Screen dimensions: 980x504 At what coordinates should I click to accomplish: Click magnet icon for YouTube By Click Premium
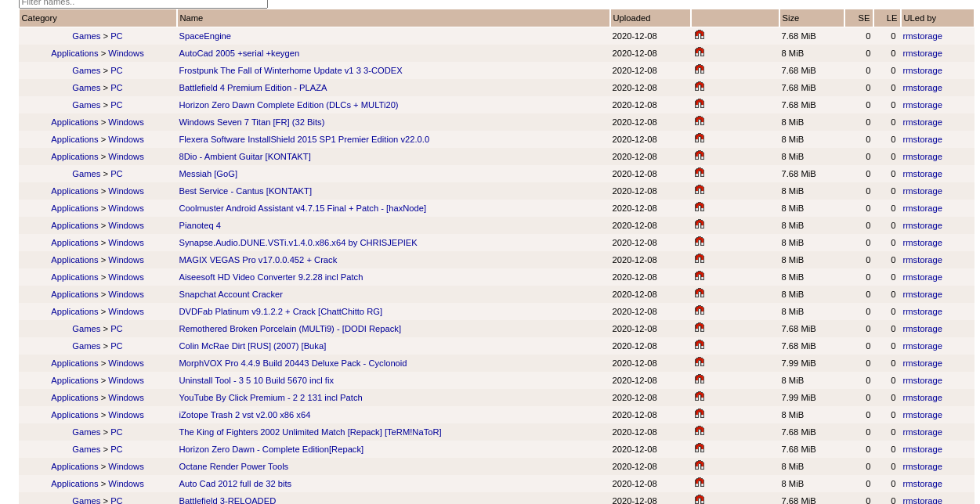point(700,397)
